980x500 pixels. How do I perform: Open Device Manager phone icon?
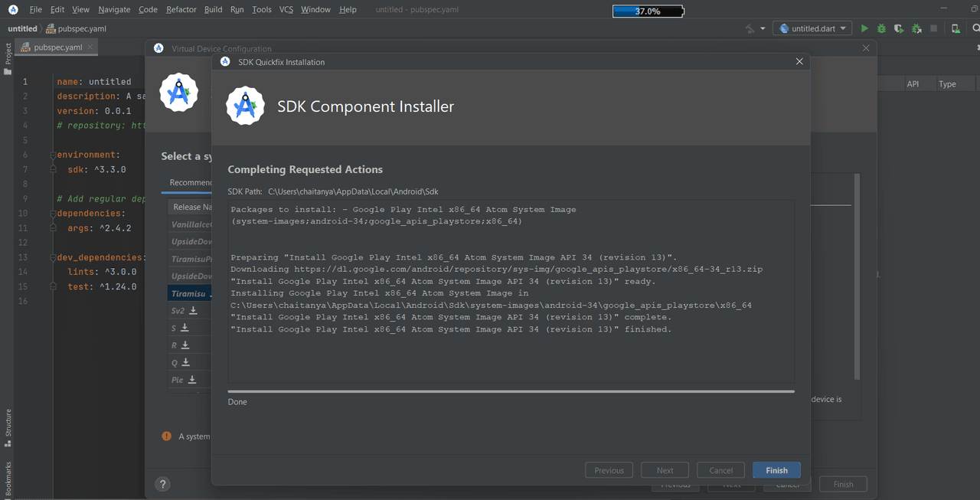coord(955,28)
